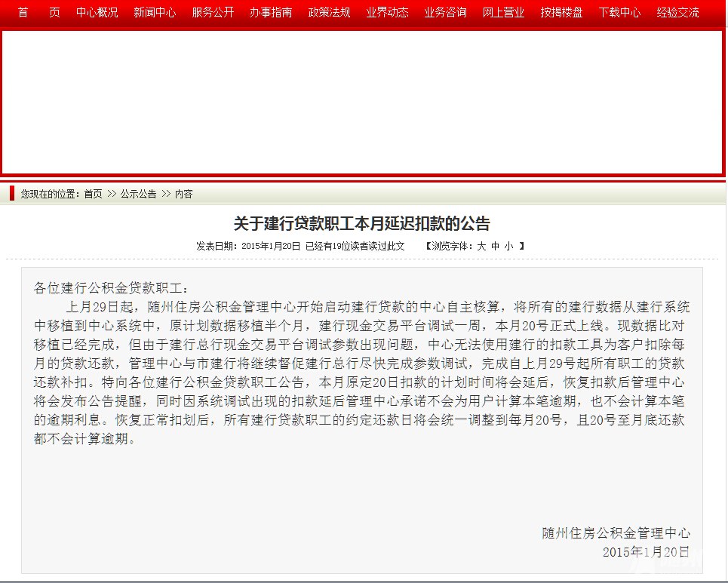Click the 内容 breadcrumb text

[x=184, y=194]
